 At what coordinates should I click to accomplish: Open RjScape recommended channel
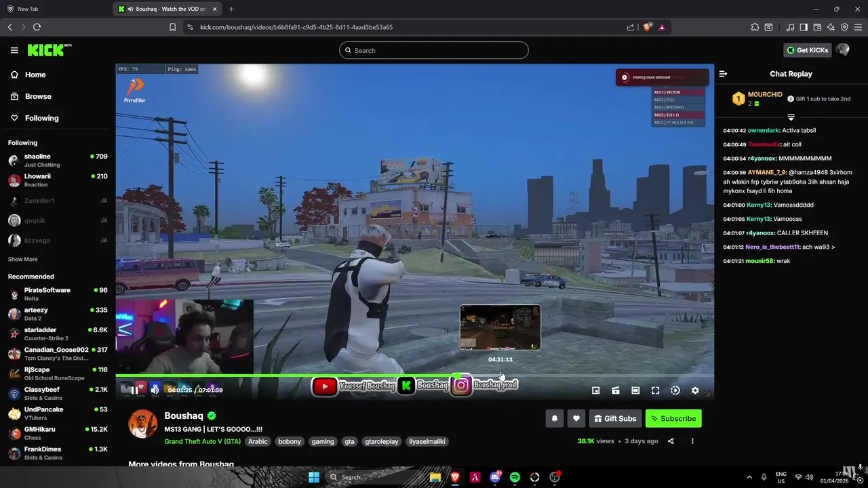58,373
